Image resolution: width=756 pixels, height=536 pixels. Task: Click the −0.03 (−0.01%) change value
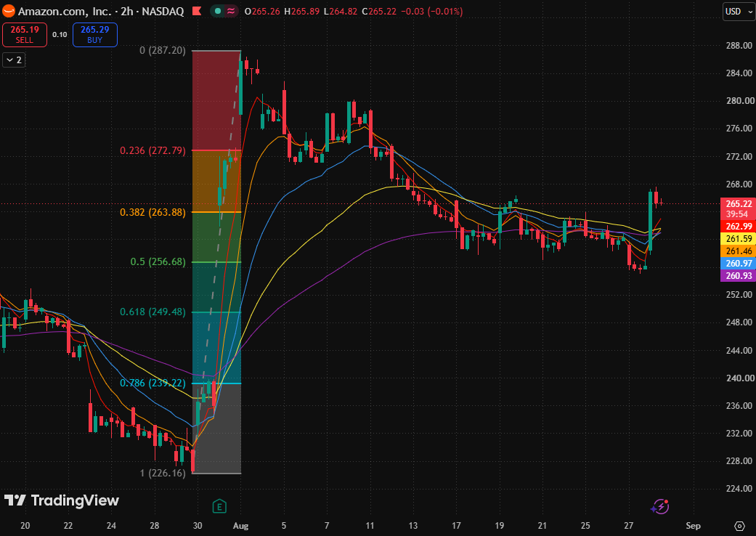[x=431, y=11]
